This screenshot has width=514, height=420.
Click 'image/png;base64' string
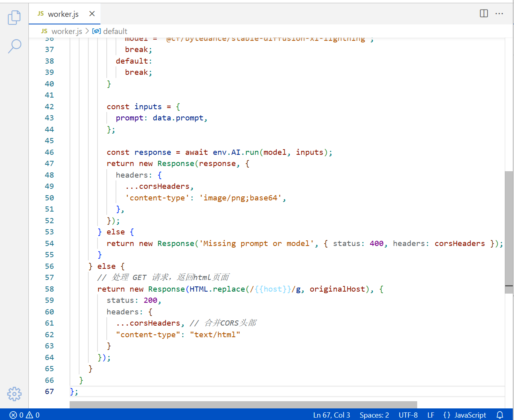pos(240,198)
